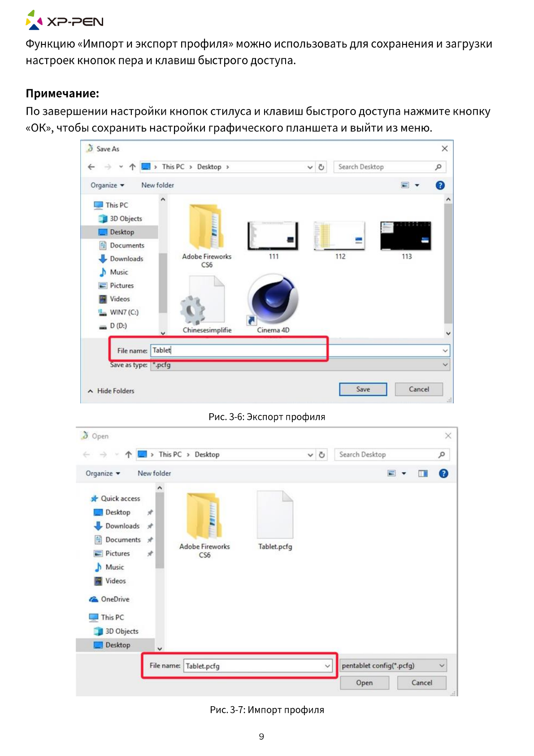
Task: Select the 112 screenshot thumbnail
Action: [x=339, y=236]
